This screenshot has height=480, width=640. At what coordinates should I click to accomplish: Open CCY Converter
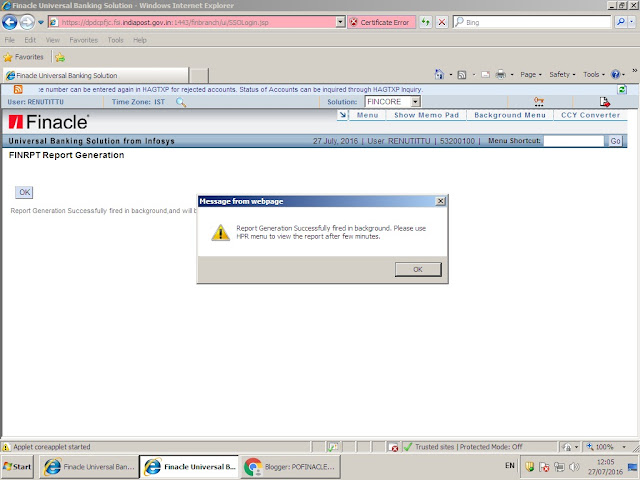[590, 115]
